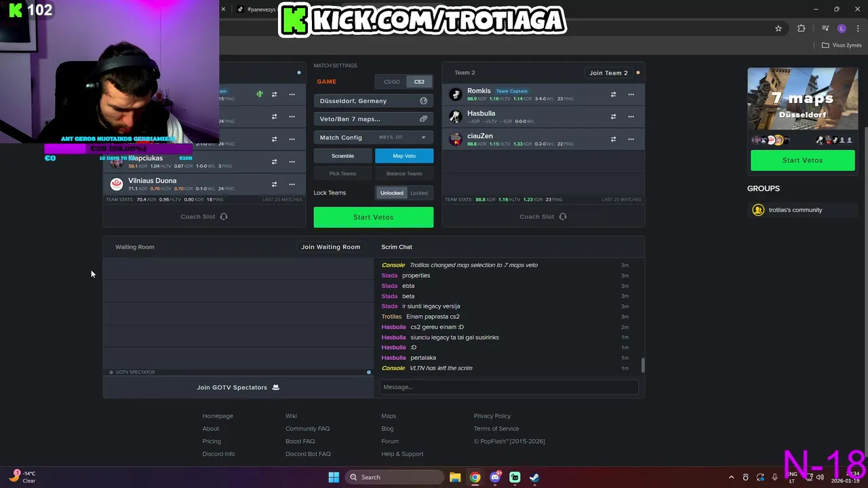Screen dimensions: 868x488
Task: Set Lock Teams to Locked
Action: [419, 193]
